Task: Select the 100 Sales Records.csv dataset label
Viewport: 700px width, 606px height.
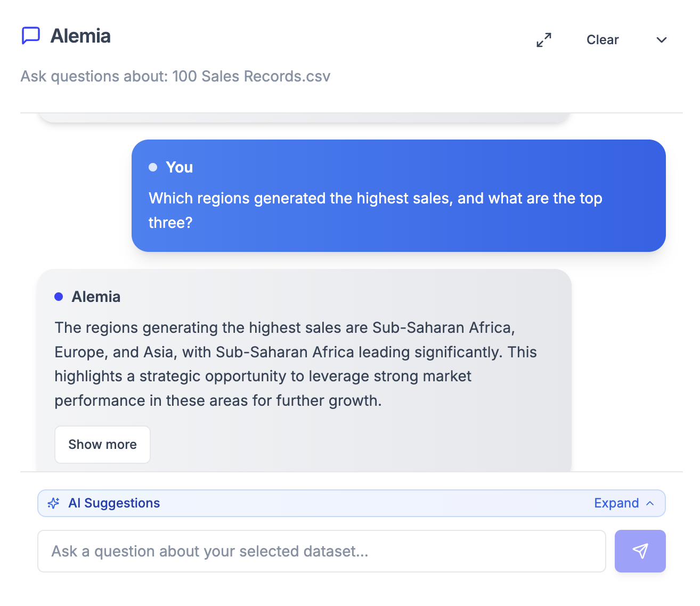Action: tap(251, 76)
